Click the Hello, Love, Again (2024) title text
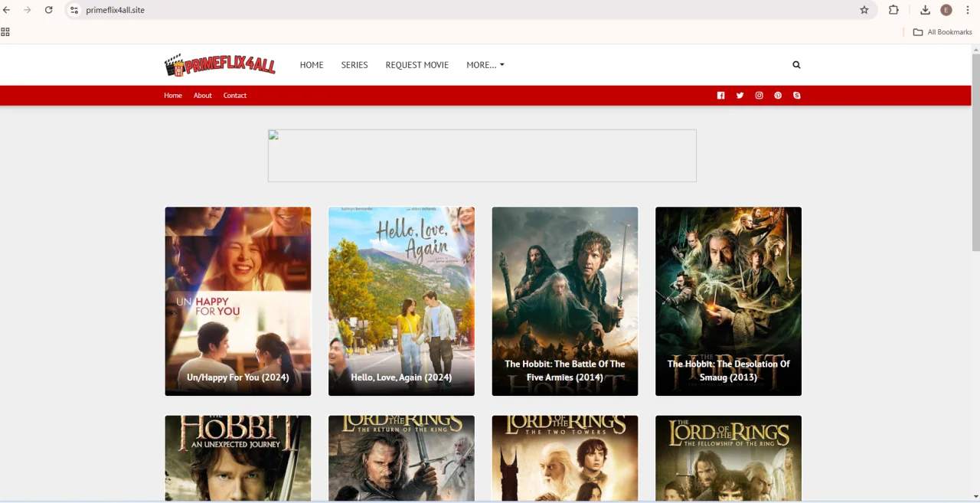980x503 pixels. (x=401, y=377)
